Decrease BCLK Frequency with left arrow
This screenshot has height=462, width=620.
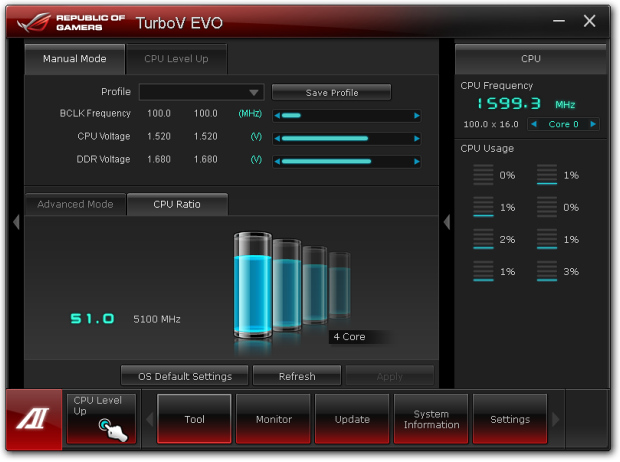click(x=277, y=116)
